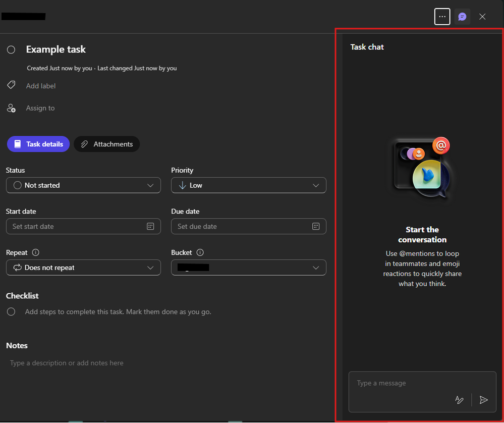Set the start date field
Viewport: 504px width, 423px height.
pos(83,227)
